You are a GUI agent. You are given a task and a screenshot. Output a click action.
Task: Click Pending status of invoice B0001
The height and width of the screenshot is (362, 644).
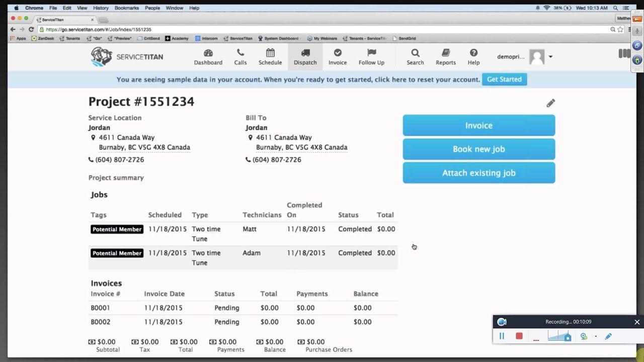tap(227, 308)
